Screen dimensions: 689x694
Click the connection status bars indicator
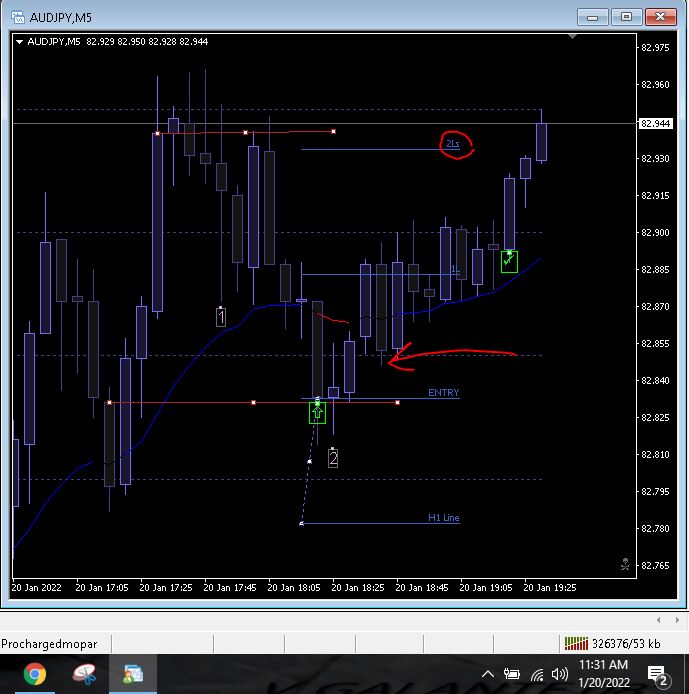point(576,644)
